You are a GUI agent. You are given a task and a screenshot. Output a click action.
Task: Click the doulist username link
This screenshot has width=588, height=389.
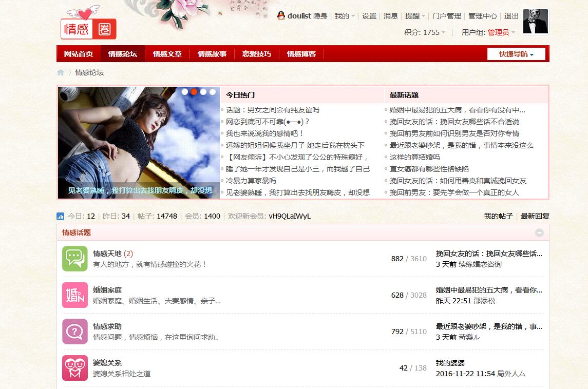tap(299, 16)
